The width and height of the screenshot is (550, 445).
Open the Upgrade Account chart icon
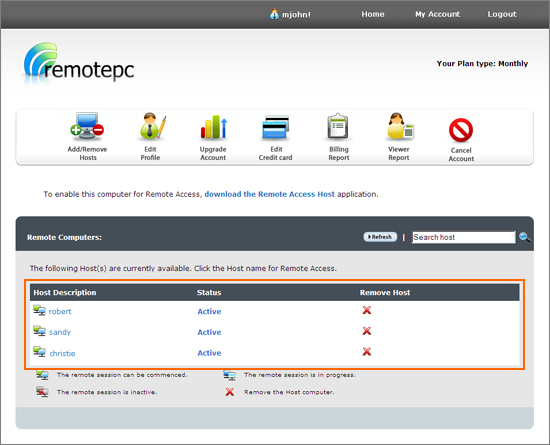point(214,127)
